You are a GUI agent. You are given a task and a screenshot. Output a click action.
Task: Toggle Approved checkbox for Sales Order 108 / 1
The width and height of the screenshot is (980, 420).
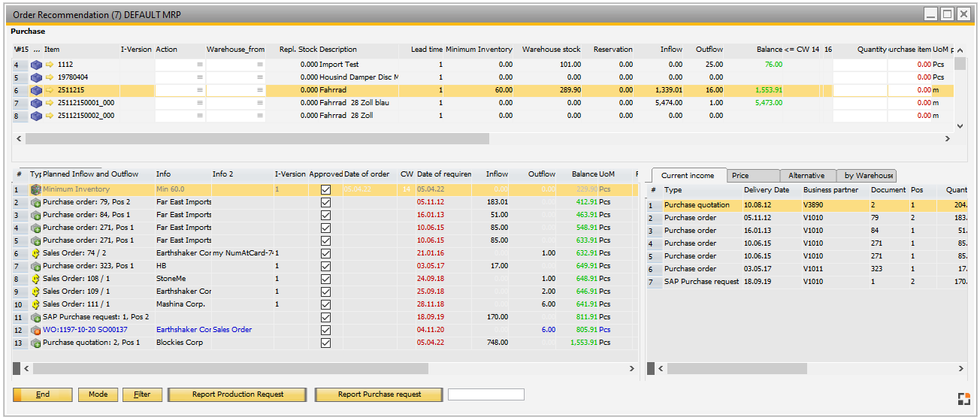[x=325, y=279]
